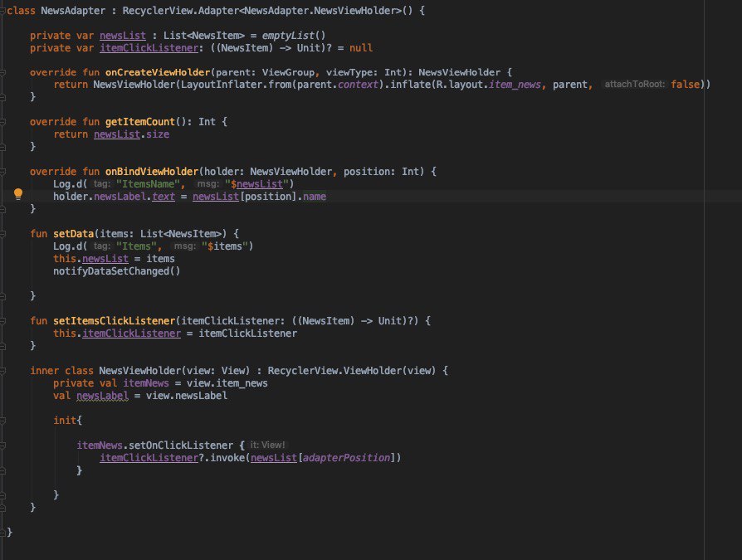The width and height of the screenshot is (742, 560).
Task: Click the viewType: Int parameter
Action: [x=364, y=72]
